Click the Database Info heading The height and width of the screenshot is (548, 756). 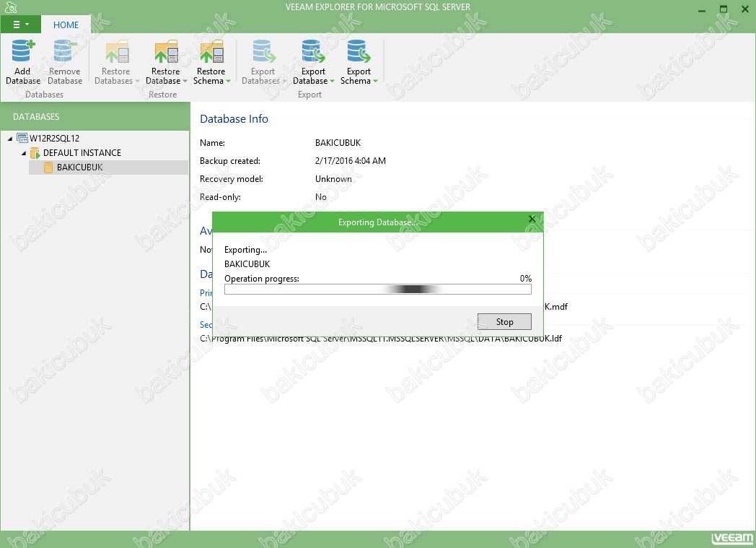tap(234, 119)
